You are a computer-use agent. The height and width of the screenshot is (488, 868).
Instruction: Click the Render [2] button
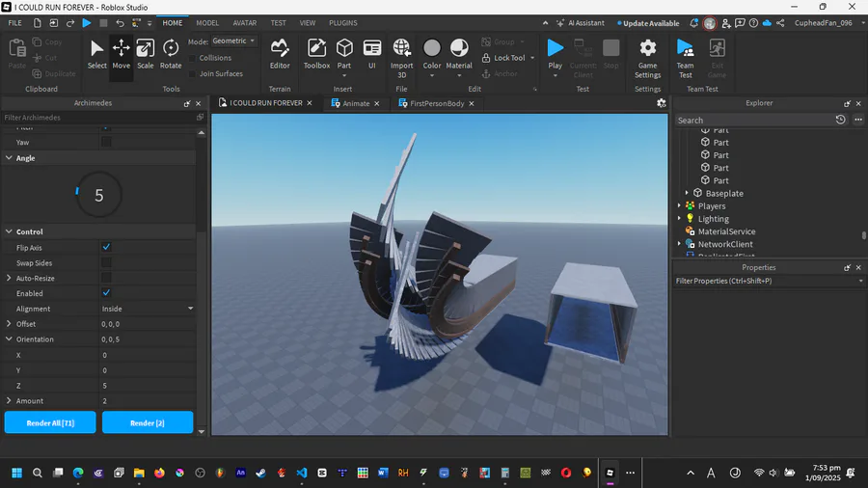coord(148,422)
